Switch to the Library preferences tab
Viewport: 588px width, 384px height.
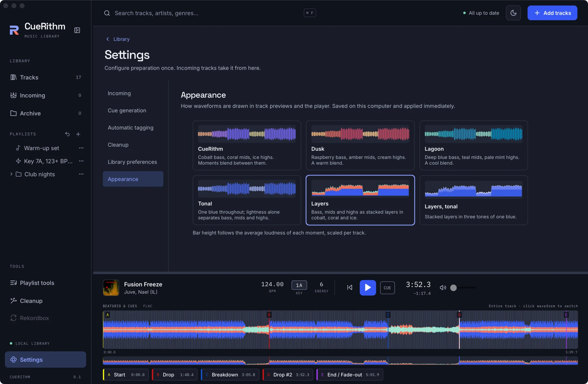coord(133,162)
